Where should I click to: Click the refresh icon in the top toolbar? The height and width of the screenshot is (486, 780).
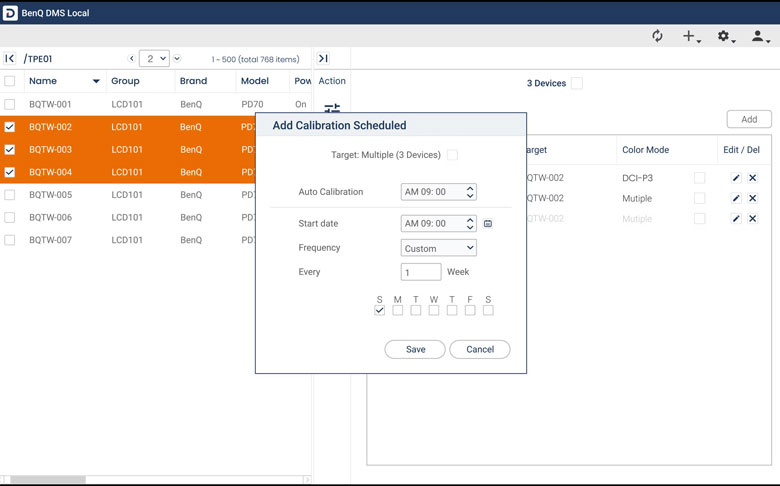tap(657, 36)
